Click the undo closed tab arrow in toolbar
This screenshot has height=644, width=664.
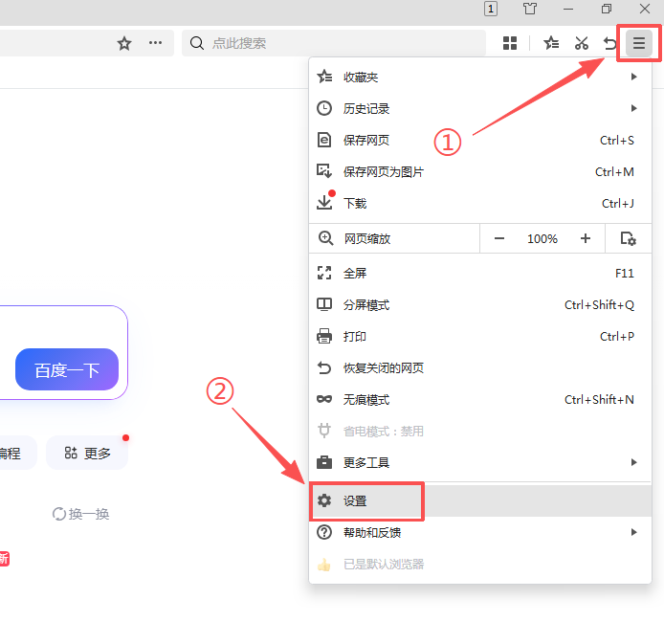coord(609,43)
